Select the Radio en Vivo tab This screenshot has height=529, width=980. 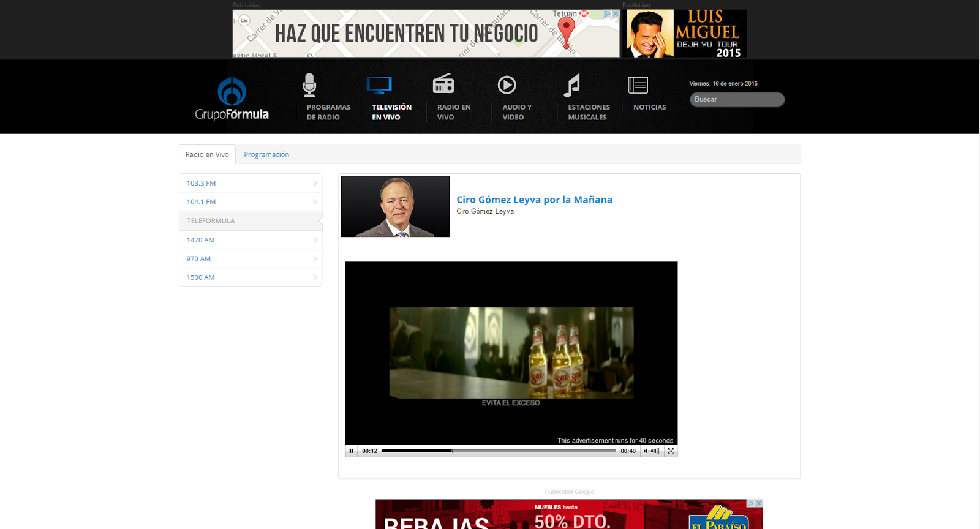(x=207, y=154)
